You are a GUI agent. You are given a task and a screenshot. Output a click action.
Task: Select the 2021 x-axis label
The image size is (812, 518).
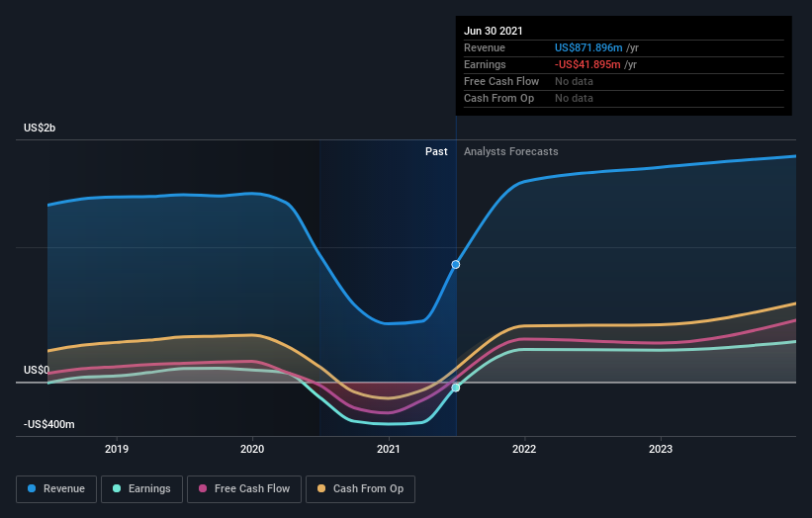pos(389,449)
